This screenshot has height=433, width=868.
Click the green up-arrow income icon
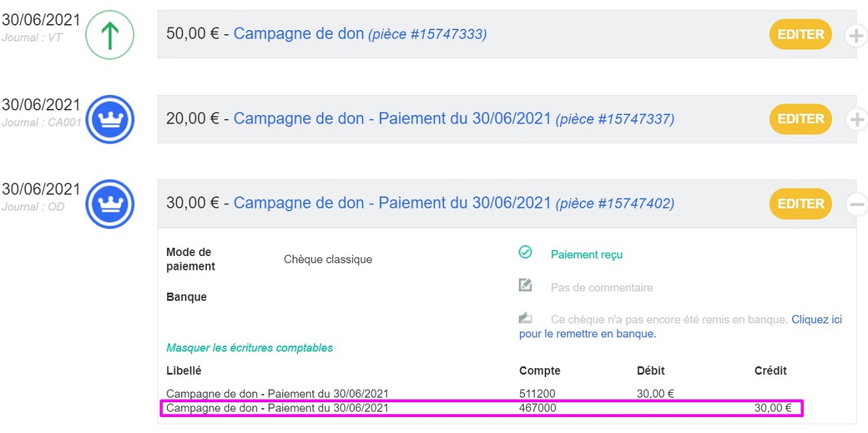tap(110, 35)
